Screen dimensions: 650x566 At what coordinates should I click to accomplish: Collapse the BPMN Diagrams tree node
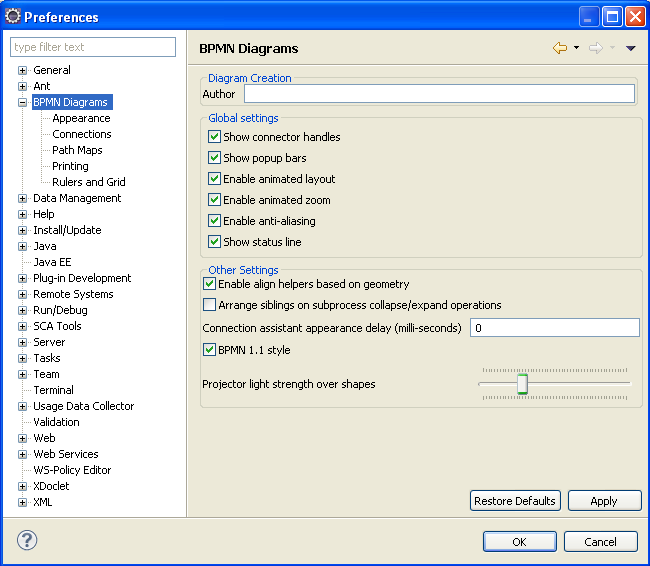coord(22,102)
